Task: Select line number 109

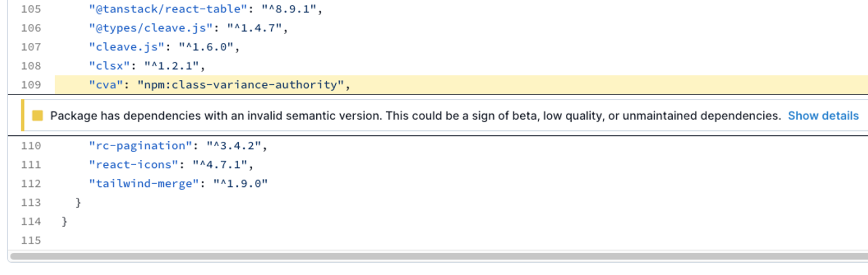Action: pos(31,85)
